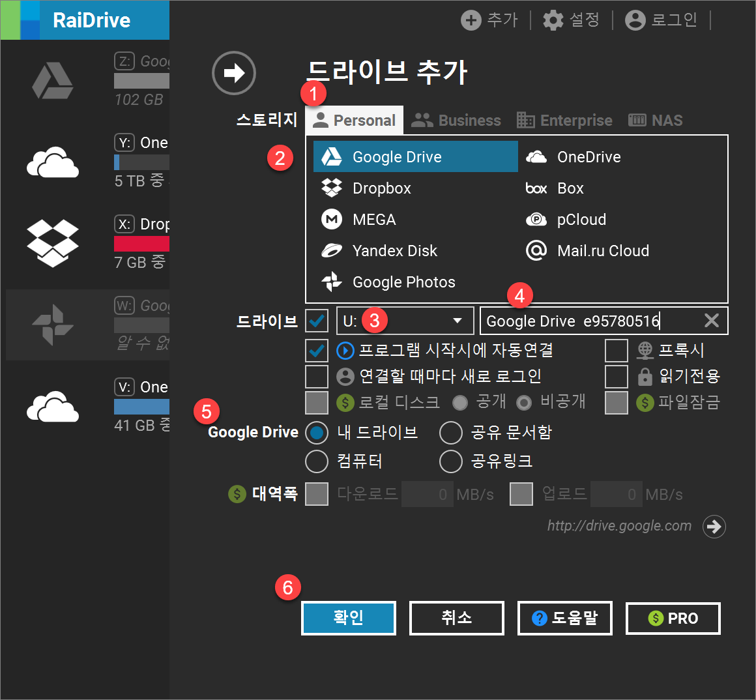This screenshot has height=700, width=756.
Task: Choose OneDrive in the storage list
Action: point(573,156)
